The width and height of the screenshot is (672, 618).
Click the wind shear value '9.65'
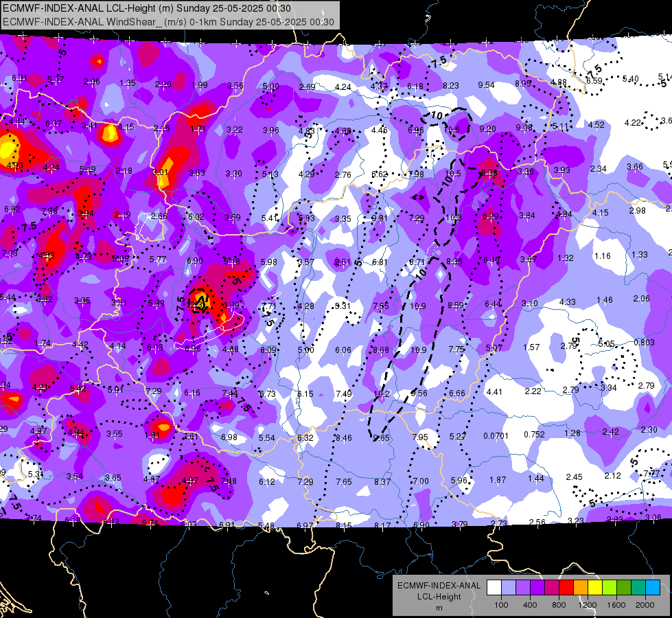point(382,438)
